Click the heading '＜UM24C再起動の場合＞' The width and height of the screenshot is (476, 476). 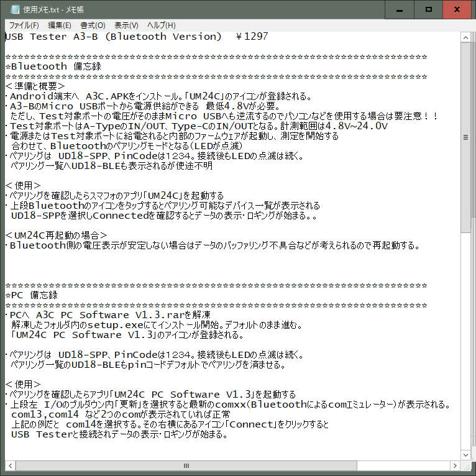click(x=57, y=236)
